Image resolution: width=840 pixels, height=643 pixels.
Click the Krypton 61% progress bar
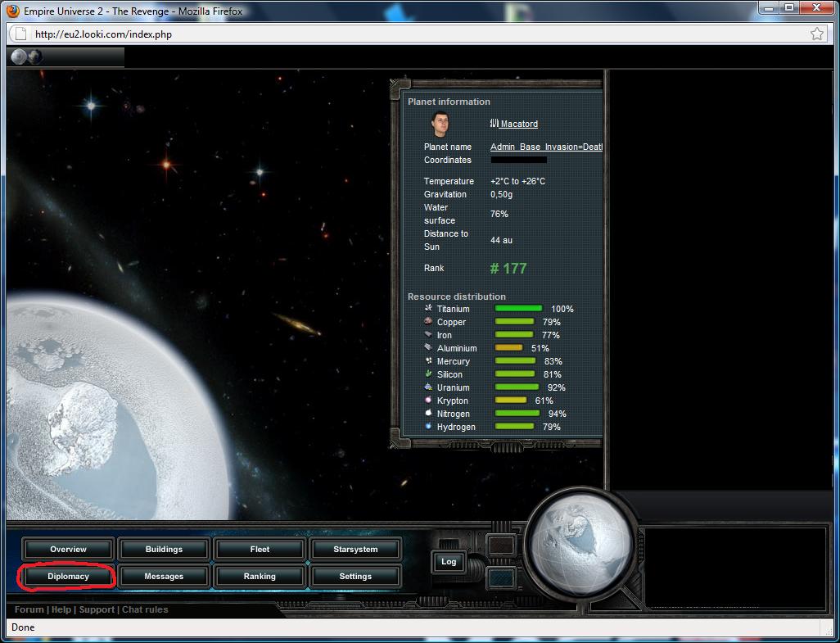pos(511,401)
